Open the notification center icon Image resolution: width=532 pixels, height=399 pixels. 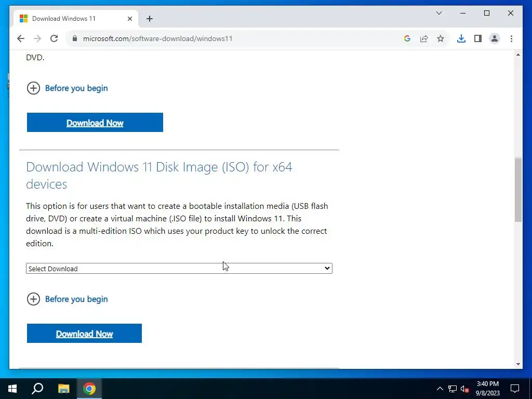tap(515, 389)
